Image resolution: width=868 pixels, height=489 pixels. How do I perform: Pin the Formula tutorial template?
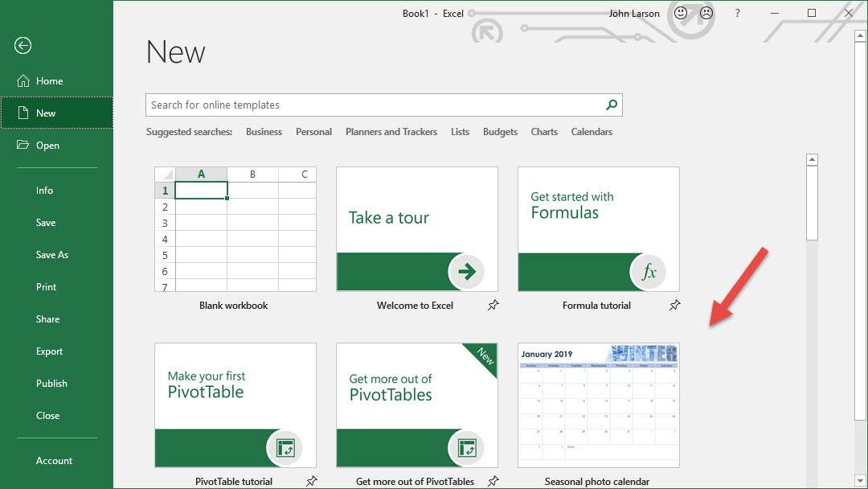tap(675, 305)
